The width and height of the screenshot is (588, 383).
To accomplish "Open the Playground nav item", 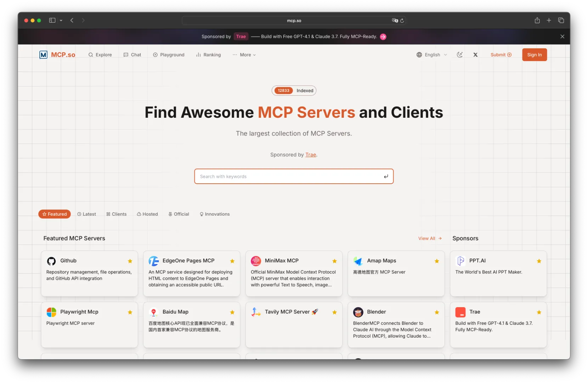I will click(169, 55).
